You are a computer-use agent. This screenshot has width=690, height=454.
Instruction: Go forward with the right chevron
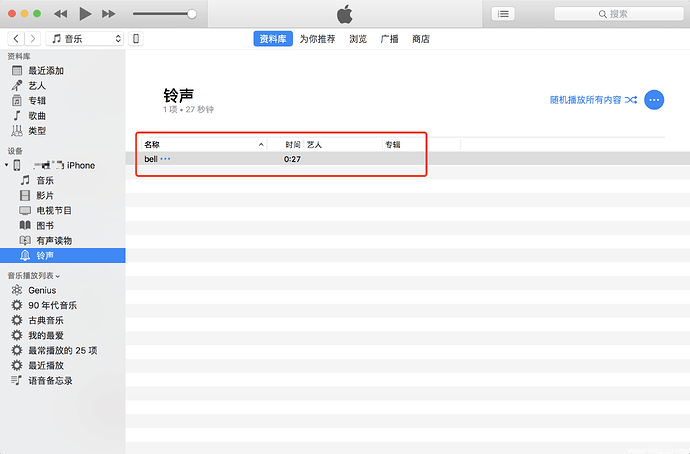click(33, 39)
